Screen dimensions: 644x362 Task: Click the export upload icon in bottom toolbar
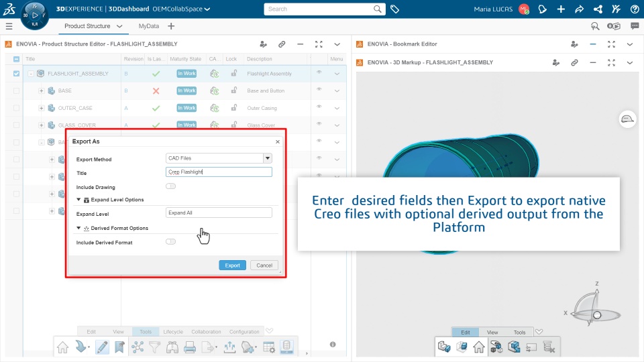pyautogui.click(x=229, y=347)
